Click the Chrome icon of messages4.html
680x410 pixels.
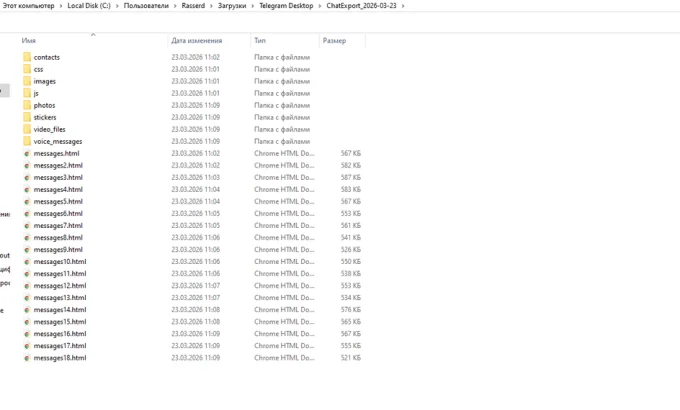point(27,190)
